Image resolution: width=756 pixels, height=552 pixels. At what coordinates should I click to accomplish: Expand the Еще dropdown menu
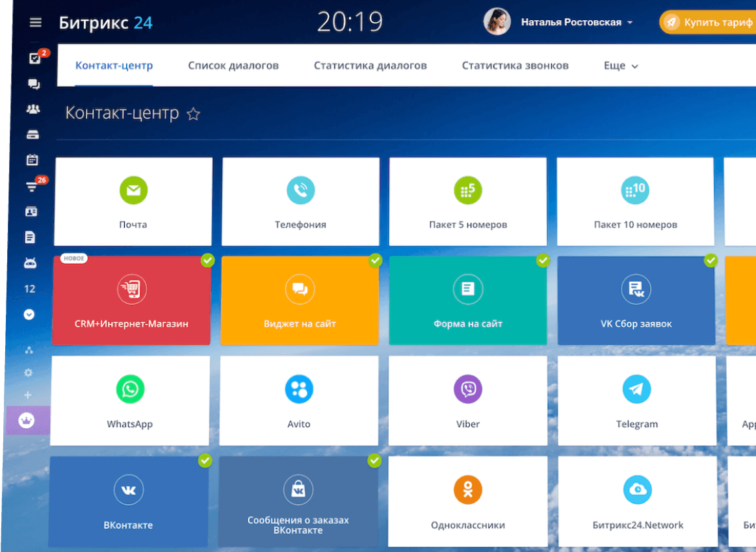tap(621, 66)
